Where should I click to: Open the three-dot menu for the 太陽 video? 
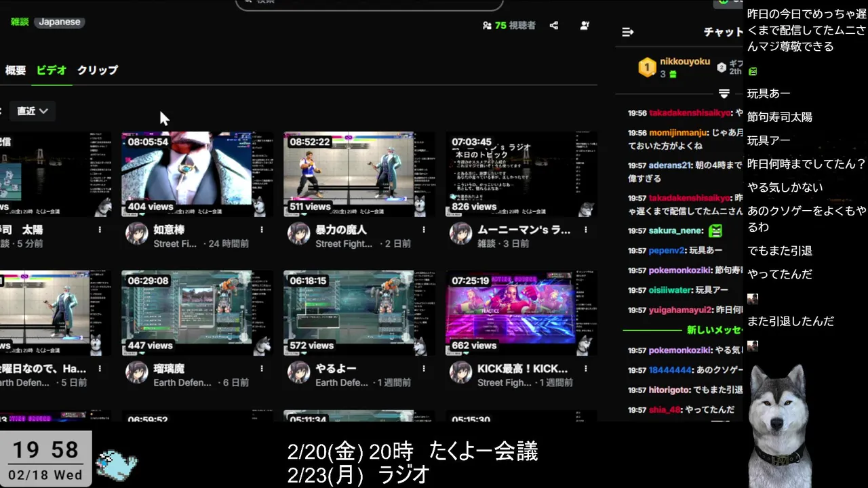pos(100,230)
